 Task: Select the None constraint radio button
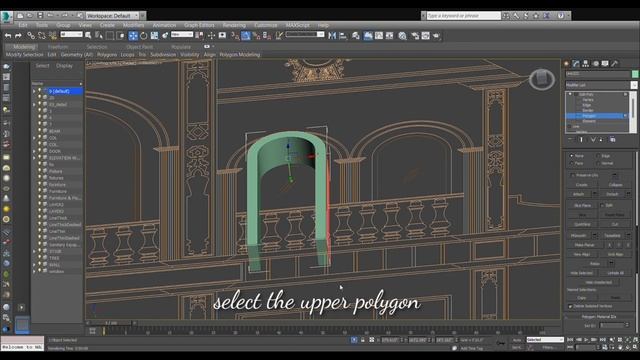tap(571, 156)
